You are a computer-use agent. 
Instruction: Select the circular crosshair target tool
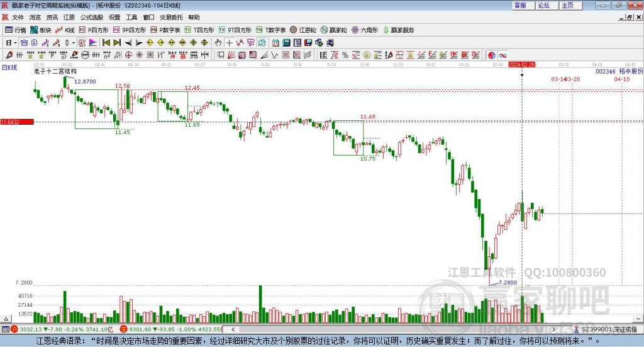(x=128, y=55)
